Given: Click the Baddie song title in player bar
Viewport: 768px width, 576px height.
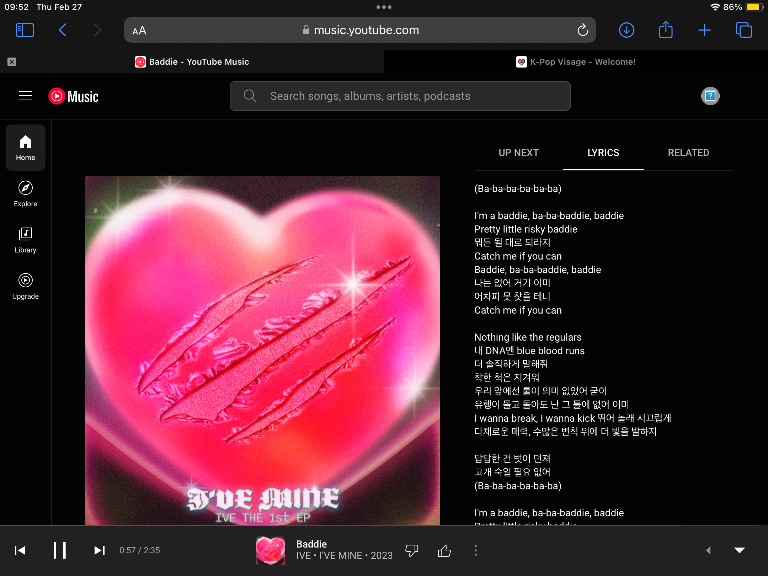Looking at the screenshot, I should point(312,544).
